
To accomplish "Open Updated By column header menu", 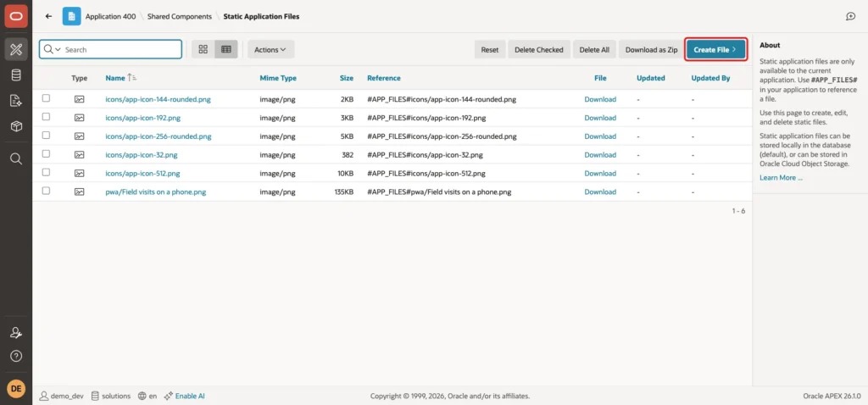I will pos(710,78).
